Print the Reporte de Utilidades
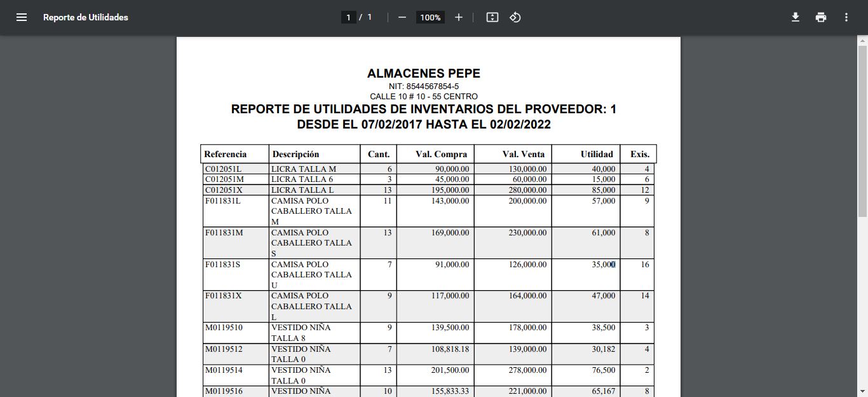Screen dimensions: 868x397 [820, 17]
